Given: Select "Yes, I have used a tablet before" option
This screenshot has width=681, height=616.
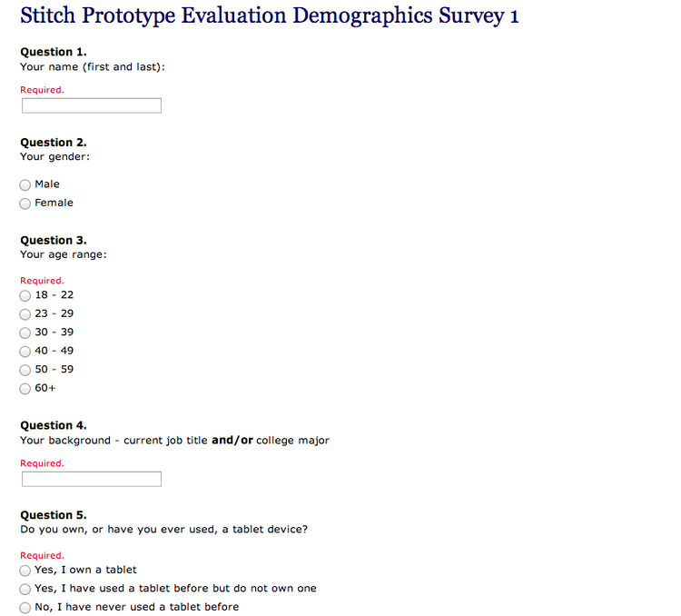Looking at the screenshot, I should click(x=25, y=589).
